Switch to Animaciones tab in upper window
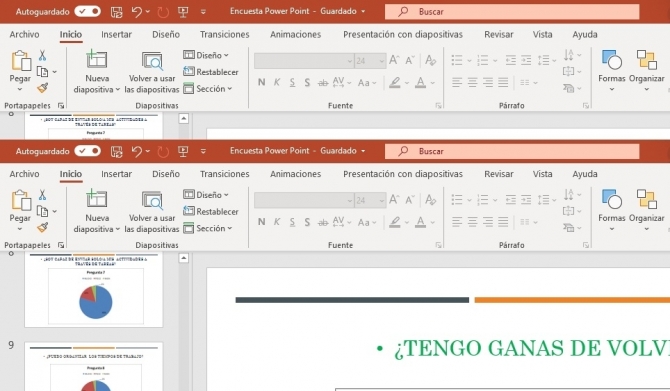Image resolution: width=670 pixels, height=391 pixels. coord(295,35)
